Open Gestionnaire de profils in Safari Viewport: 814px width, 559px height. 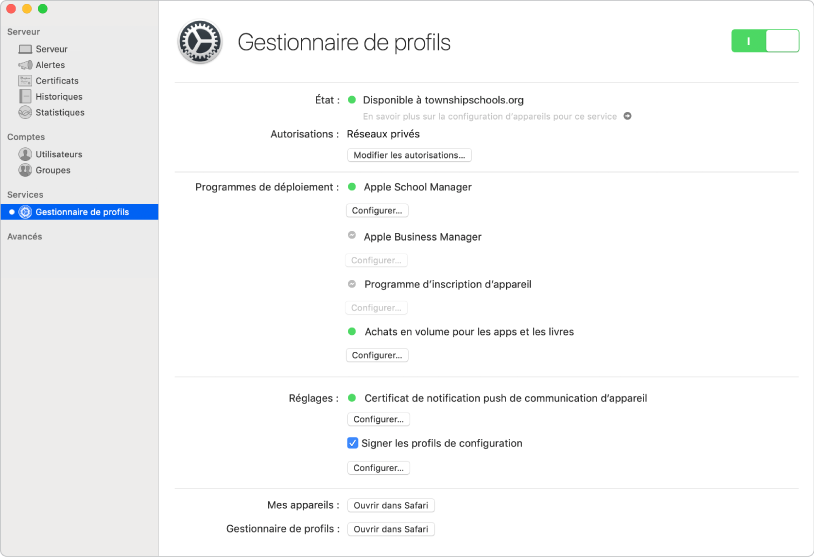click(x=391, y=529)
